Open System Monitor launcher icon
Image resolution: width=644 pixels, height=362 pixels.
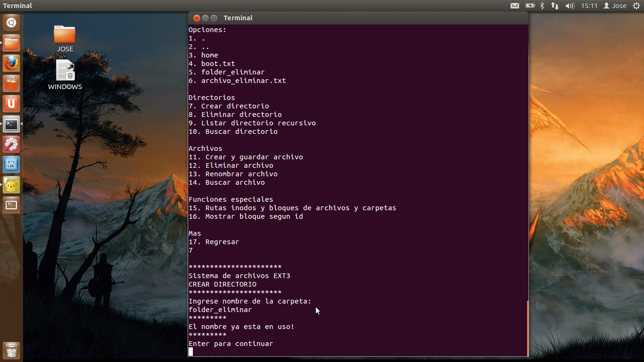click(11, 165)
